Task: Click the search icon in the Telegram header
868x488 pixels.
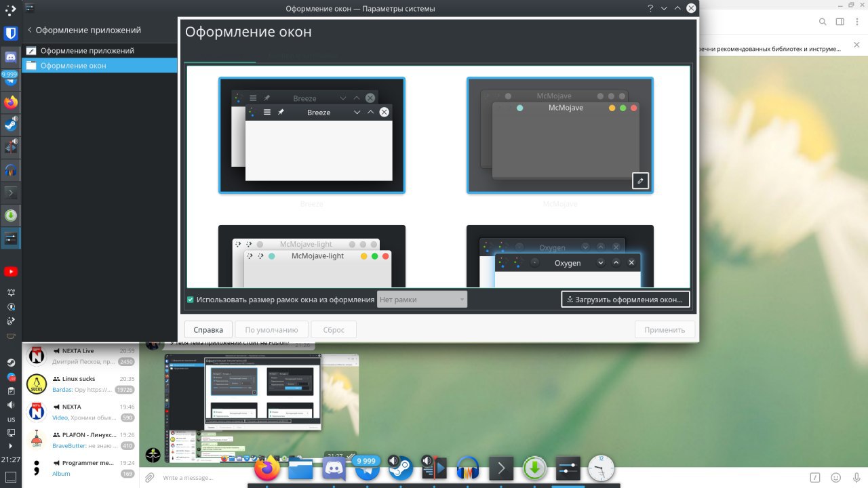Action: (823, 22)
